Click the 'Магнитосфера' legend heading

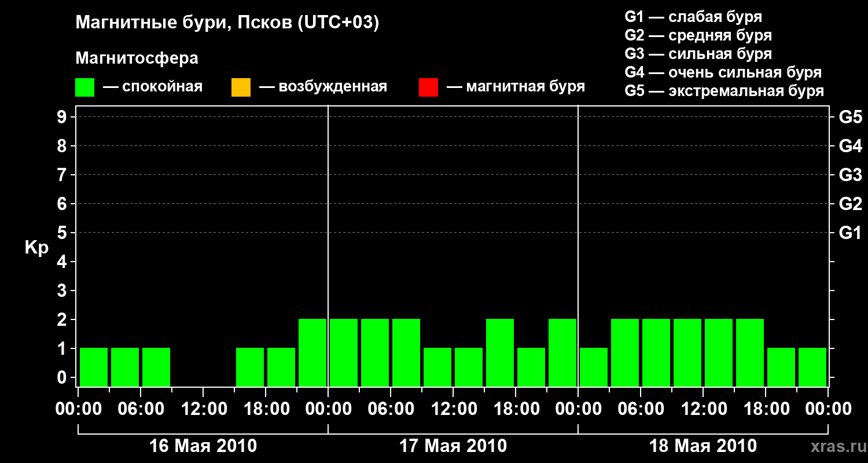coord(137,58)
